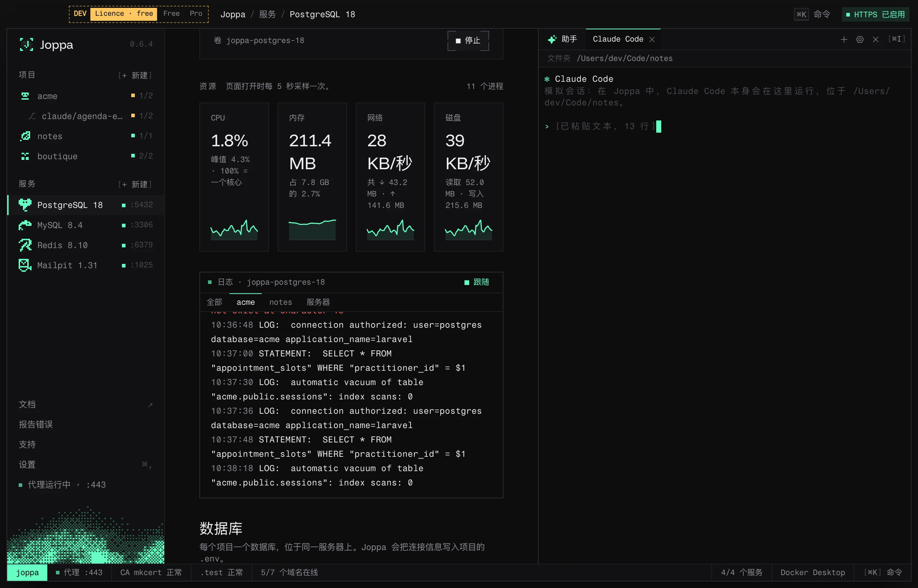
Task: Switch to the acme log tab
Action: pos(246,302)
